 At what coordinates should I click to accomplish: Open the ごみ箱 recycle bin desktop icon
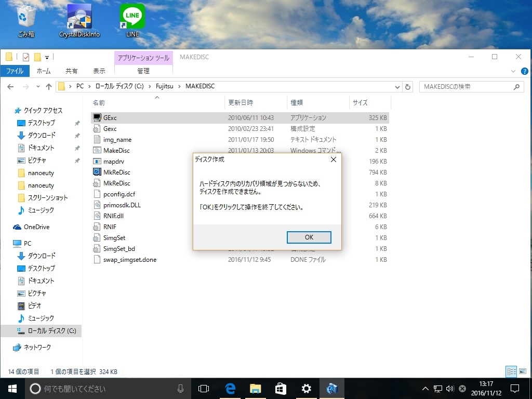26,22
